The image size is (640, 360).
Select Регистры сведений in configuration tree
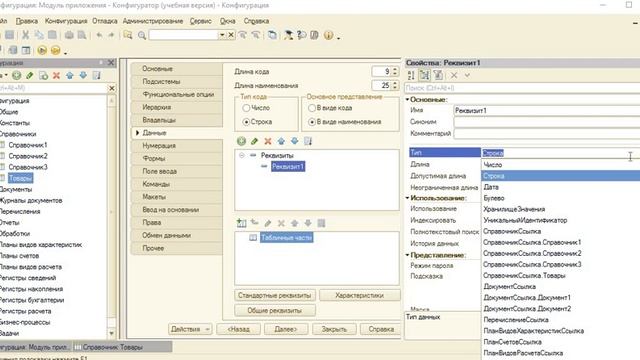click(x=28, y=278)
